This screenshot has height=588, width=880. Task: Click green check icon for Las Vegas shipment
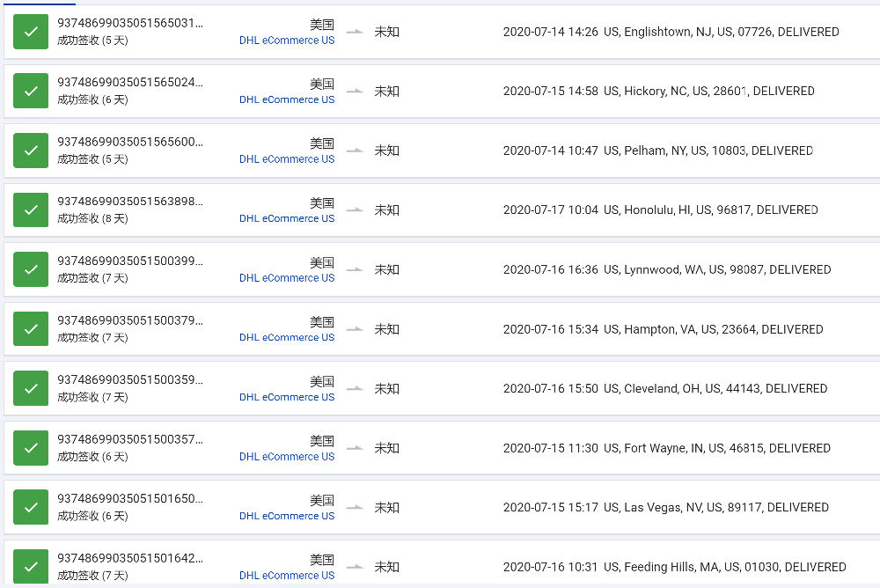point(31,508)
